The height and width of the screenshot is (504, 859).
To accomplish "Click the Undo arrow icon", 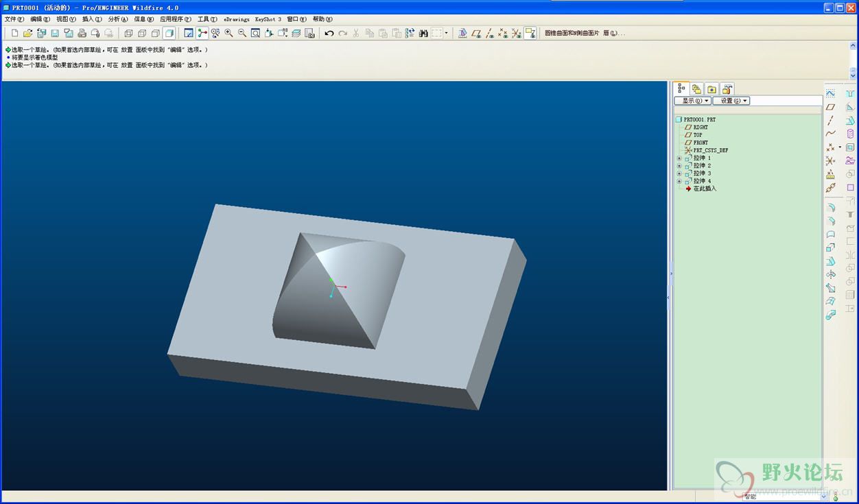I will tap(329, 33).
